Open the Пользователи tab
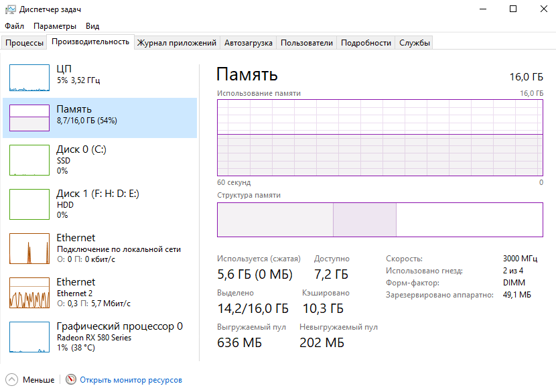The height and width of the screenshot is (392, 556). tap(306, 43)
